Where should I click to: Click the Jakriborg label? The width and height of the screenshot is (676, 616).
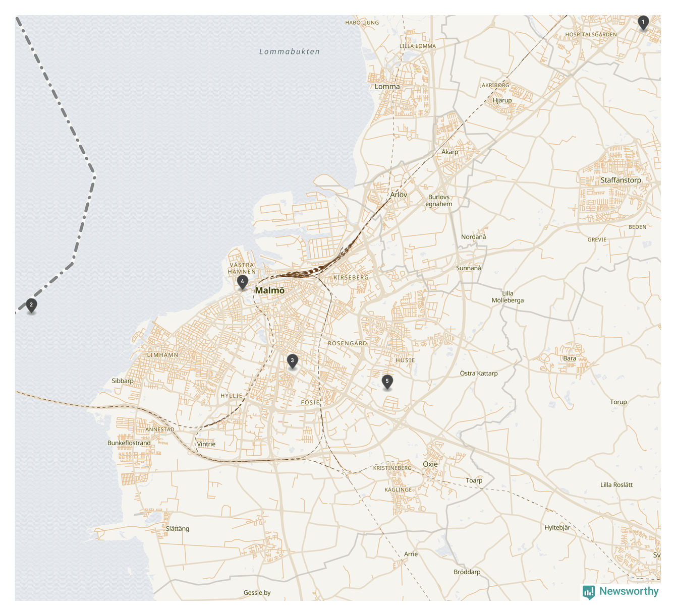pyautogui.click(x=495, y=86)
